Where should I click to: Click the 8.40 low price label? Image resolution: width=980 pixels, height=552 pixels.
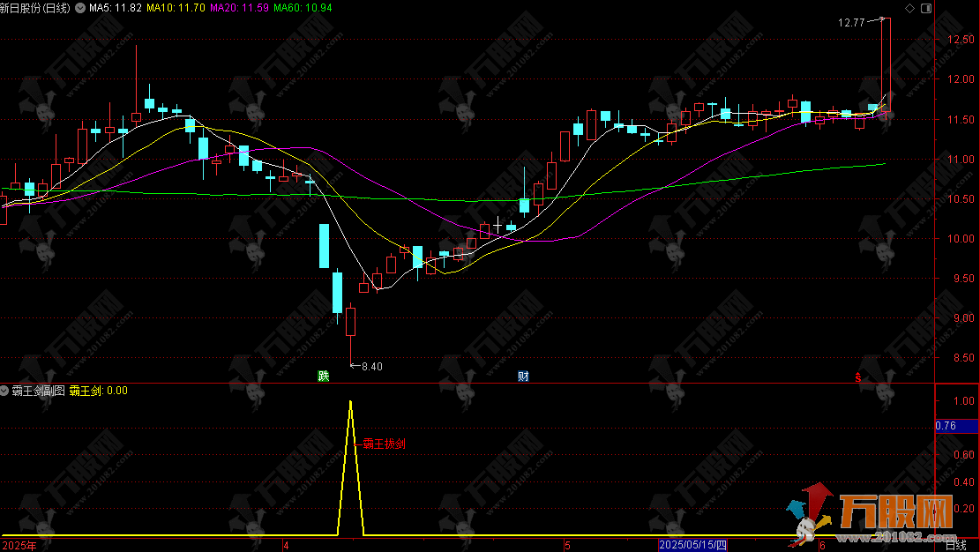[372, 366]
